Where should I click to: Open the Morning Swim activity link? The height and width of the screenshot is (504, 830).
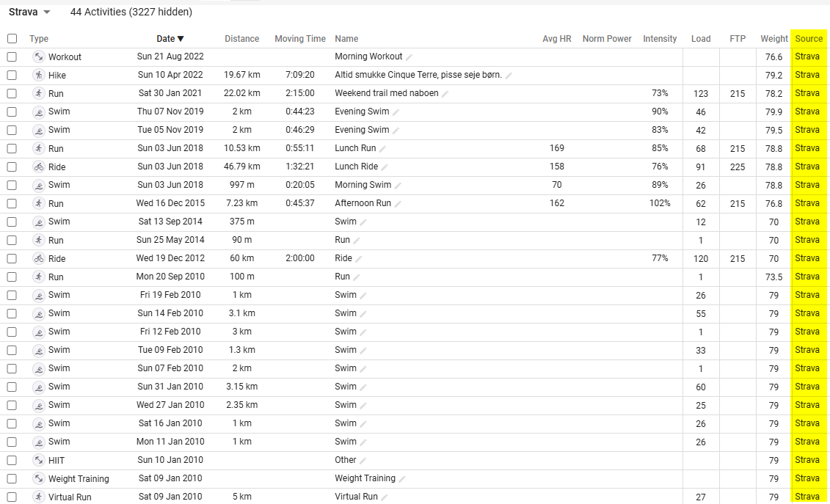pos(363,185)
